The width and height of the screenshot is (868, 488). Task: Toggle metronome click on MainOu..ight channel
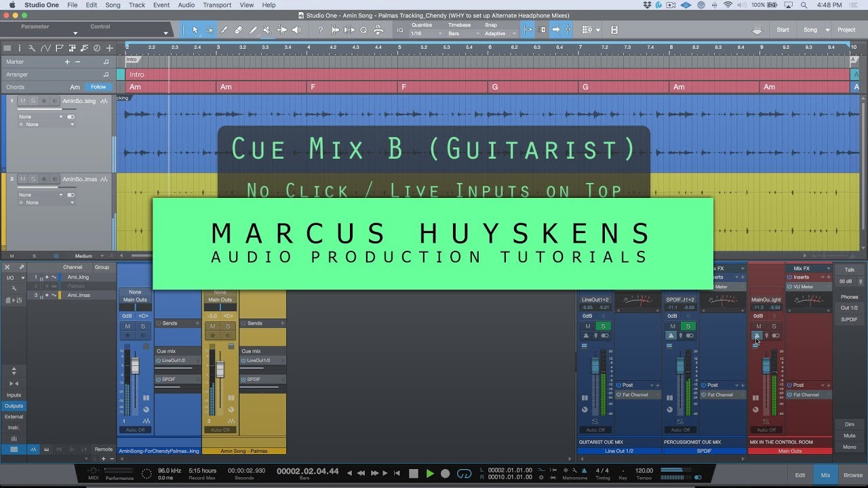coord(756,336)
